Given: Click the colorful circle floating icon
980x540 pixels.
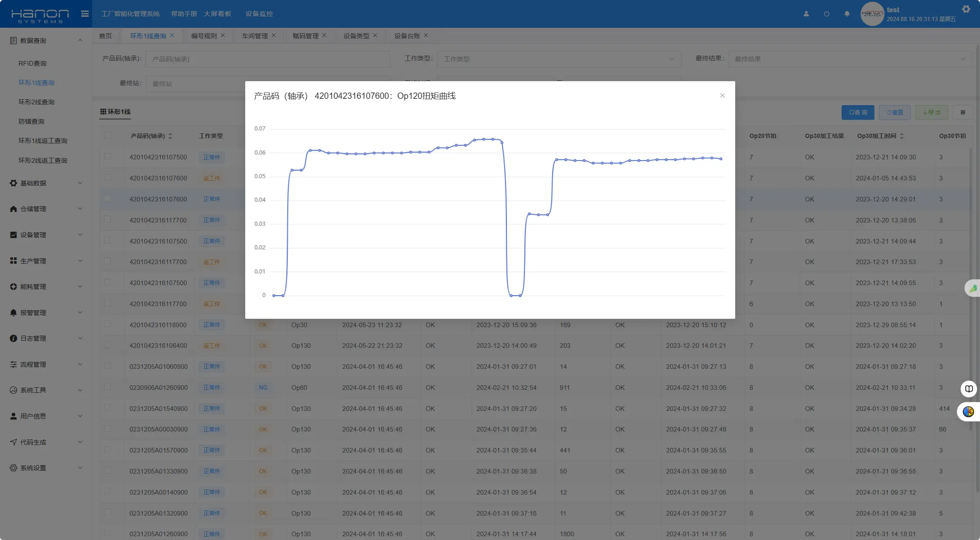Looking at the screenshot, I should (968, 412).
